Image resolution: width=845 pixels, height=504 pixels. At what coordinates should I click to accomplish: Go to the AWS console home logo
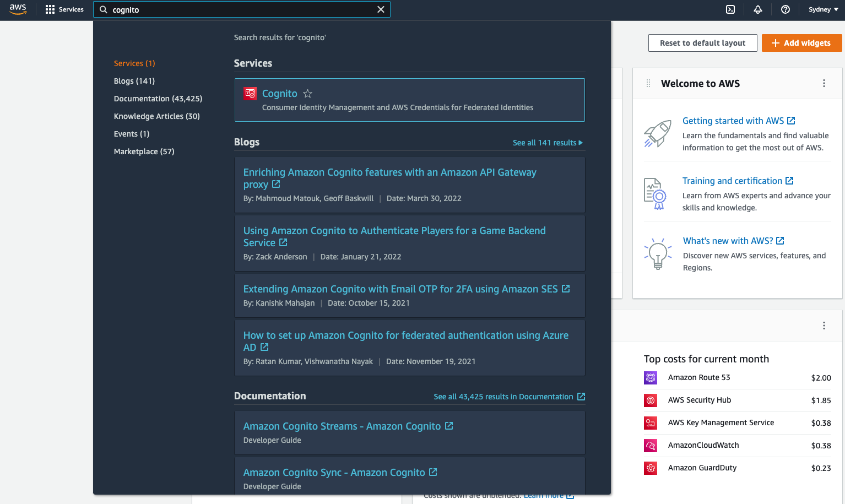tap(18, 9)
